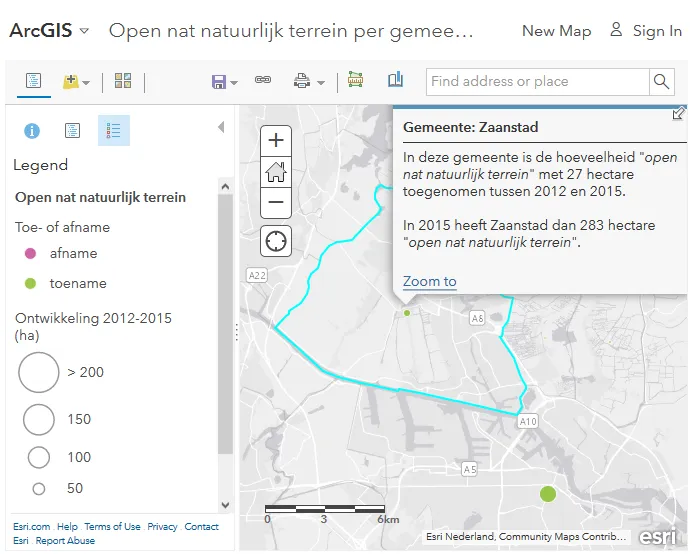Click legend panel scroll up arrow

(225, 187)
